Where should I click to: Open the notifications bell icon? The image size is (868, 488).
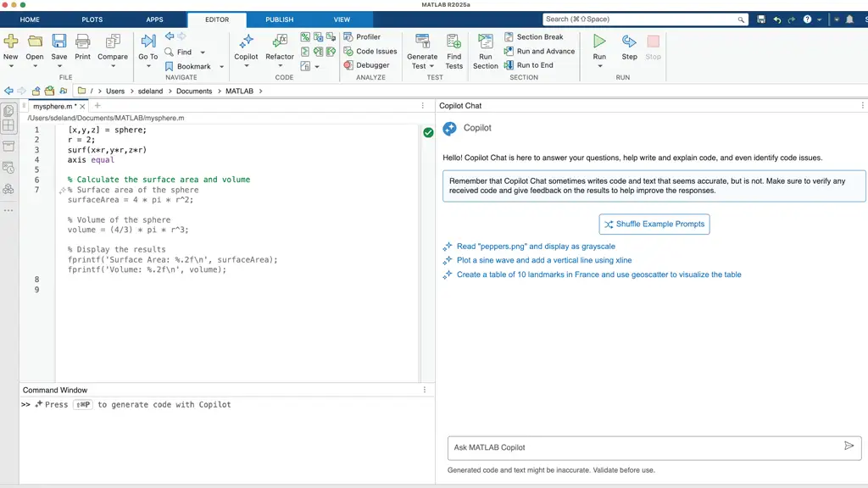pyautogui.click(x=849, y=19)
